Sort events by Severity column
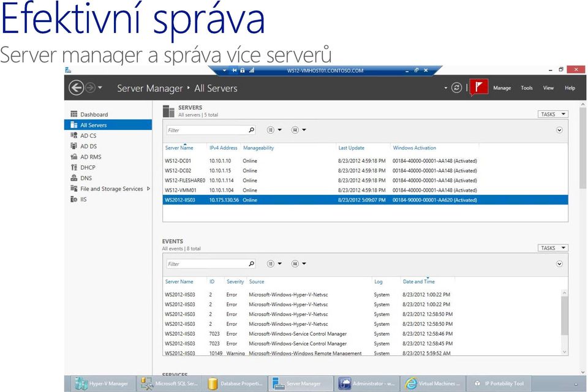 (x=235, y=282)
